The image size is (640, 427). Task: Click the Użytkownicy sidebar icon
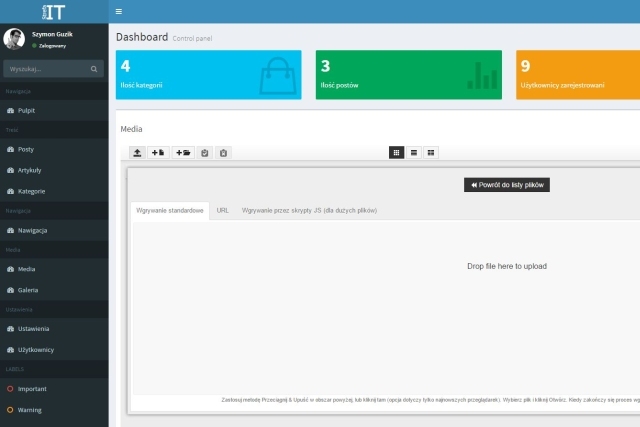pos(11,349)
